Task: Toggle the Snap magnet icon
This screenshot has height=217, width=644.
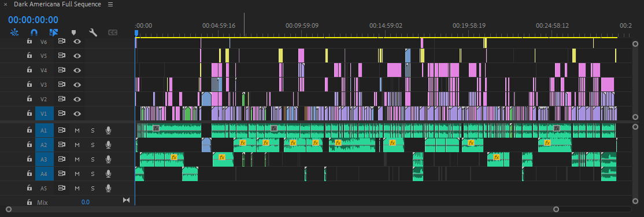Action: coord(35,32)
